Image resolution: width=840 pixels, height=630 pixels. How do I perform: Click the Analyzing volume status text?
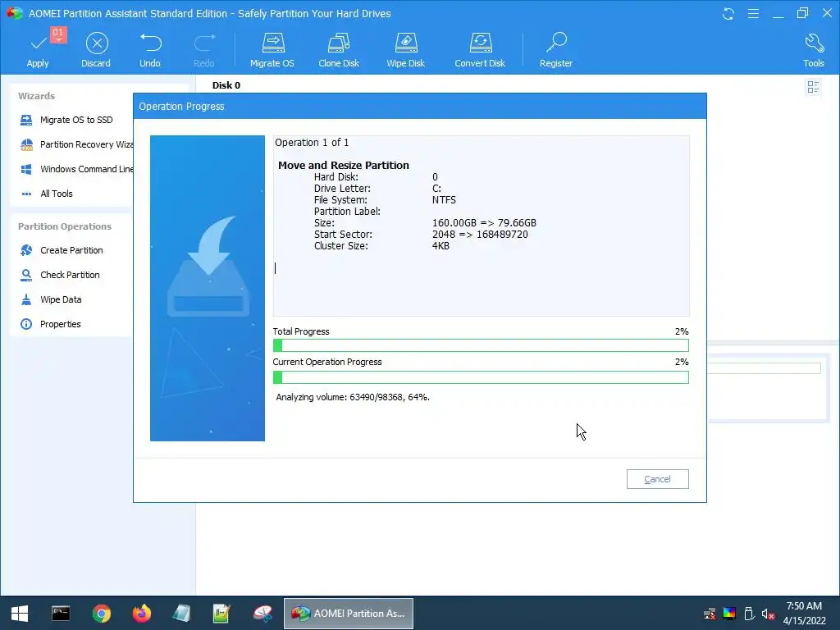pos(353,397)
